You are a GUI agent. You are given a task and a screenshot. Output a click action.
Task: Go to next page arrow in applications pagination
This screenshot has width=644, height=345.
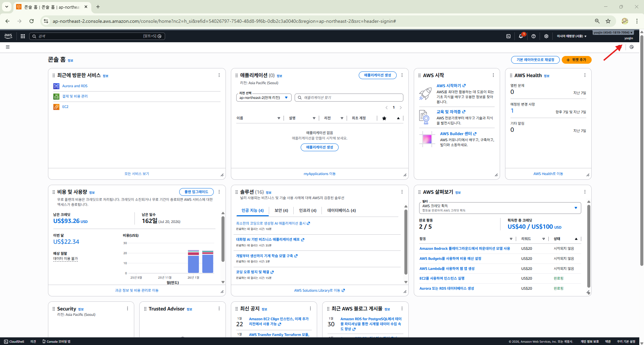(x=401, y=108)
